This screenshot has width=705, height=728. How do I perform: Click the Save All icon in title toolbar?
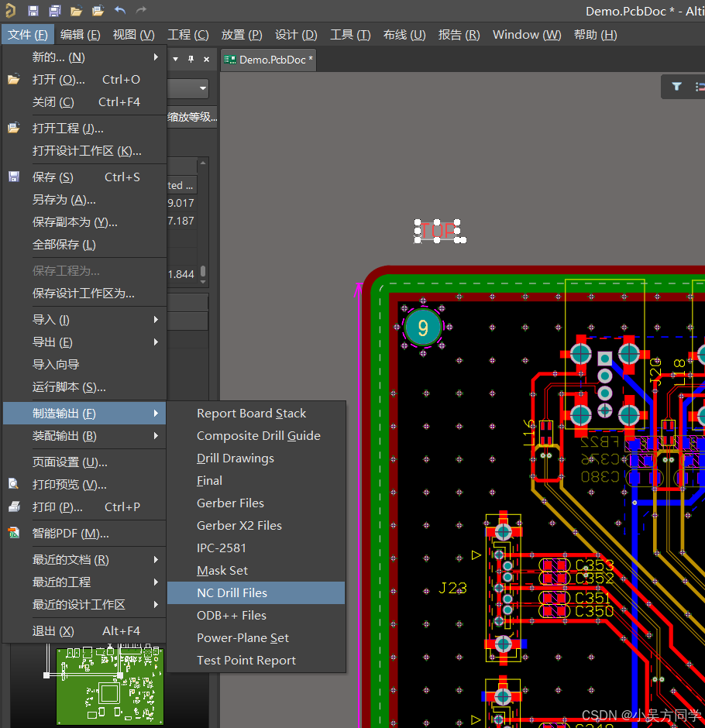pyautogui.click(x=55, y=11)
